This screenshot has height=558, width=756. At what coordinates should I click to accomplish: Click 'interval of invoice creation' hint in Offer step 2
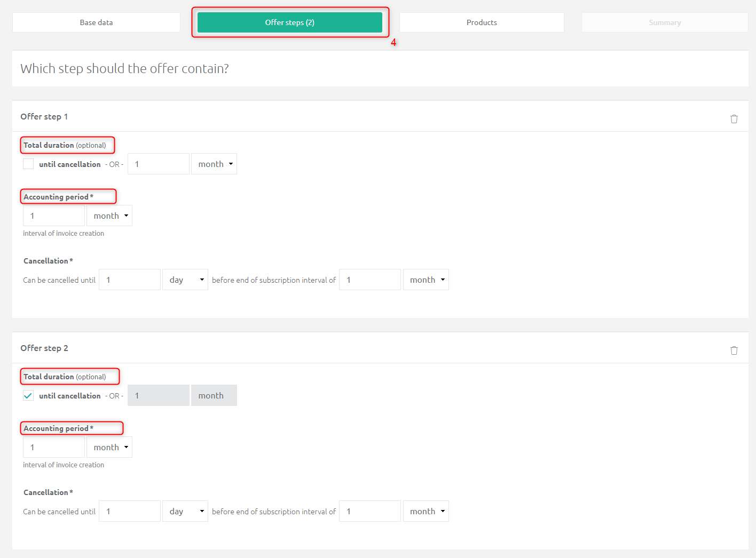click(x=64, y=465)
